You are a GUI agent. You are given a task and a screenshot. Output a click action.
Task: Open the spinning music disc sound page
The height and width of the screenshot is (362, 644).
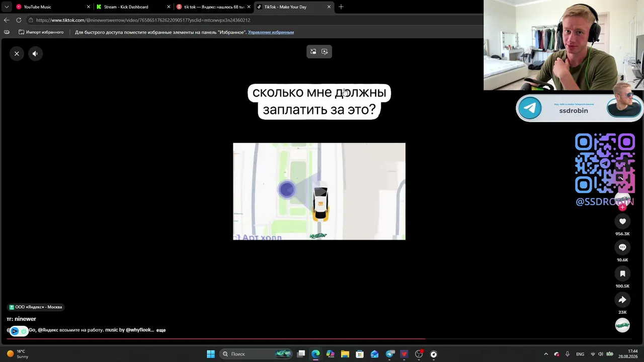[x=622, y=325]
